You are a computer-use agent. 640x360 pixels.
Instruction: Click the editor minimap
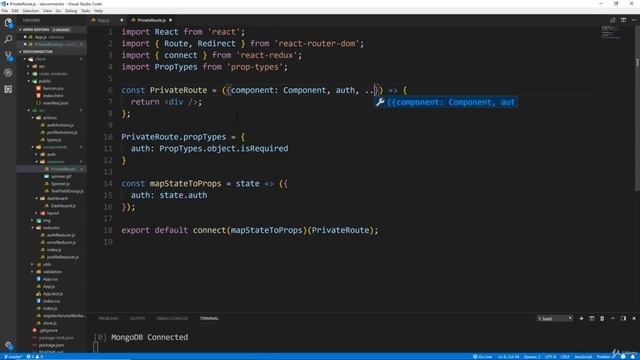611,32
